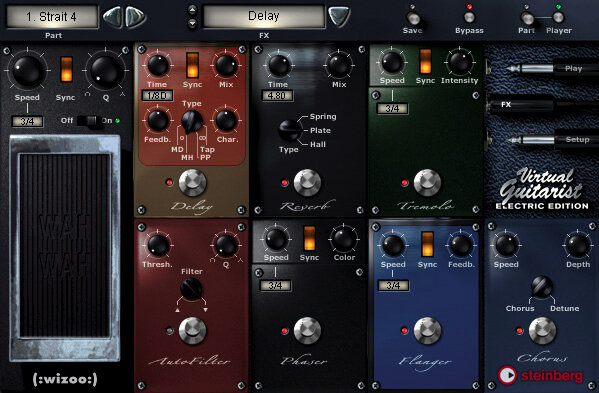Viewport: 599px width, 393px height.
Task: Step the FX selection up
Action: click(193, 10)
